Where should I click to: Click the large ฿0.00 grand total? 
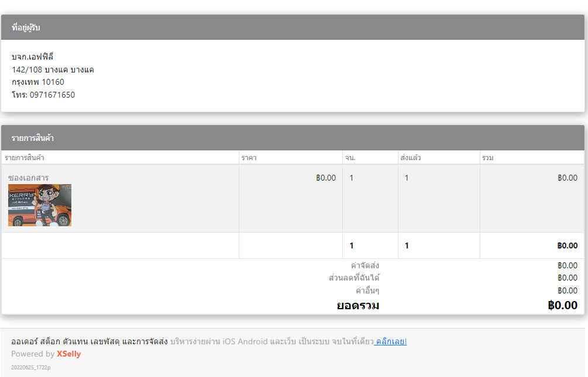coord(562,305)
